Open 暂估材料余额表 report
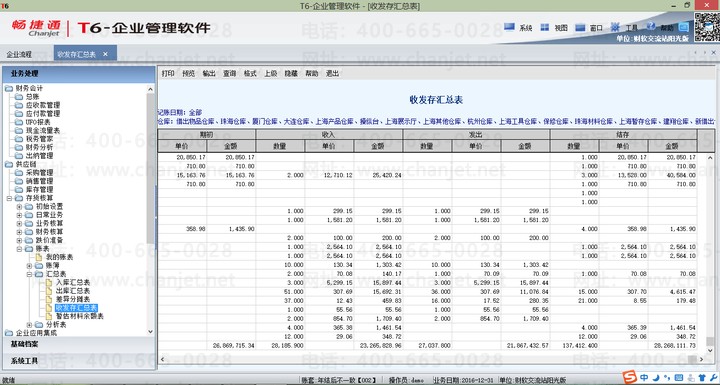This screenshot has width=720, height=385. pyautogui.click(x=79, y=316)
